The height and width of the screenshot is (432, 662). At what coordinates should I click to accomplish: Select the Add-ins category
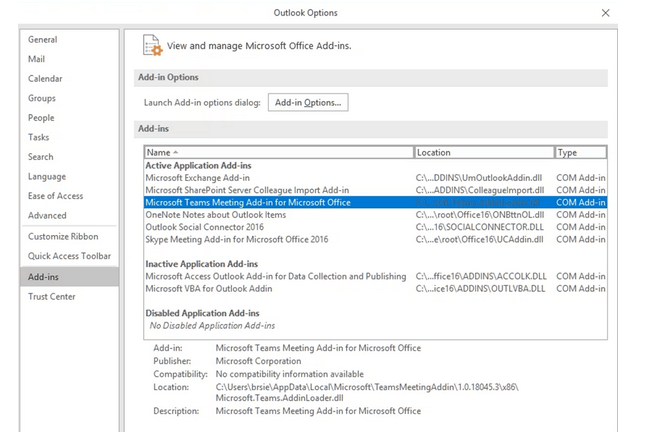click(x=69, y=277)
